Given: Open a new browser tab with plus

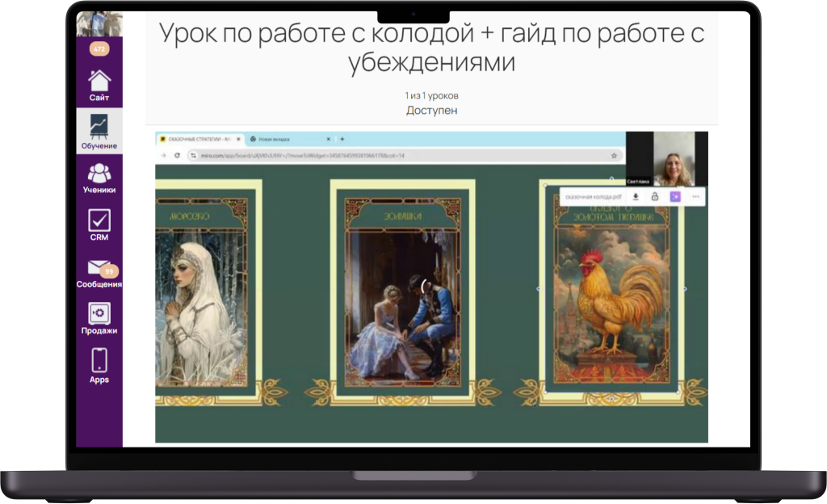Looking at the screenshot, I should point(342,139).
